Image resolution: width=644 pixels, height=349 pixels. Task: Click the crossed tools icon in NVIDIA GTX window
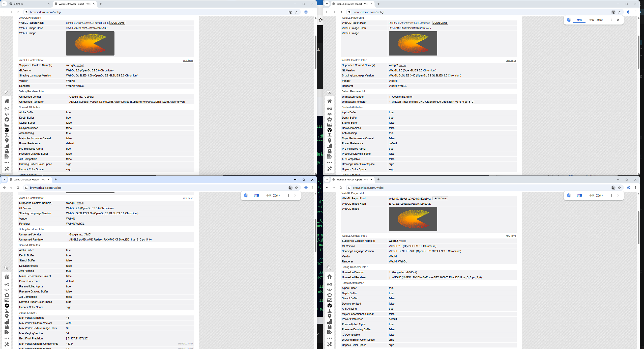pos(330,344)
